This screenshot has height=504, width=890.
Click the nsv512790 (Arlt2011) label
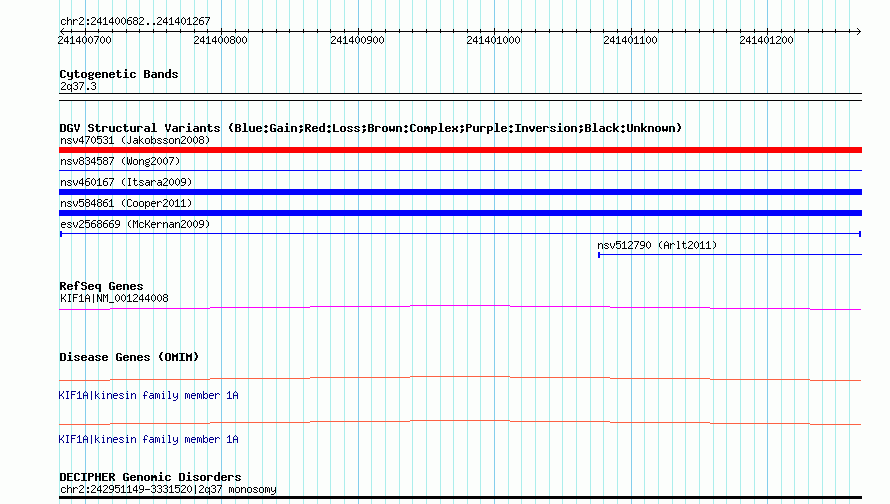coord(657,245)
